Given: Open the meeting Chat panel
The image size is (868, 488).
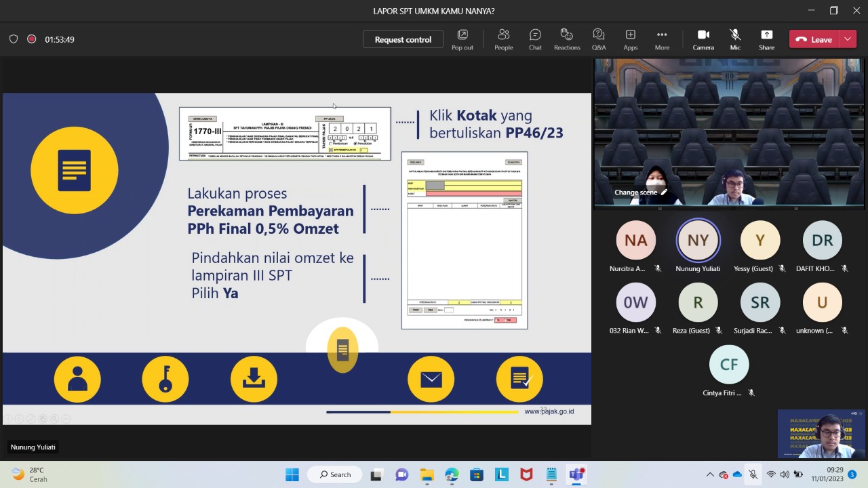Looking at the screenshot, I should coord(535,39).
